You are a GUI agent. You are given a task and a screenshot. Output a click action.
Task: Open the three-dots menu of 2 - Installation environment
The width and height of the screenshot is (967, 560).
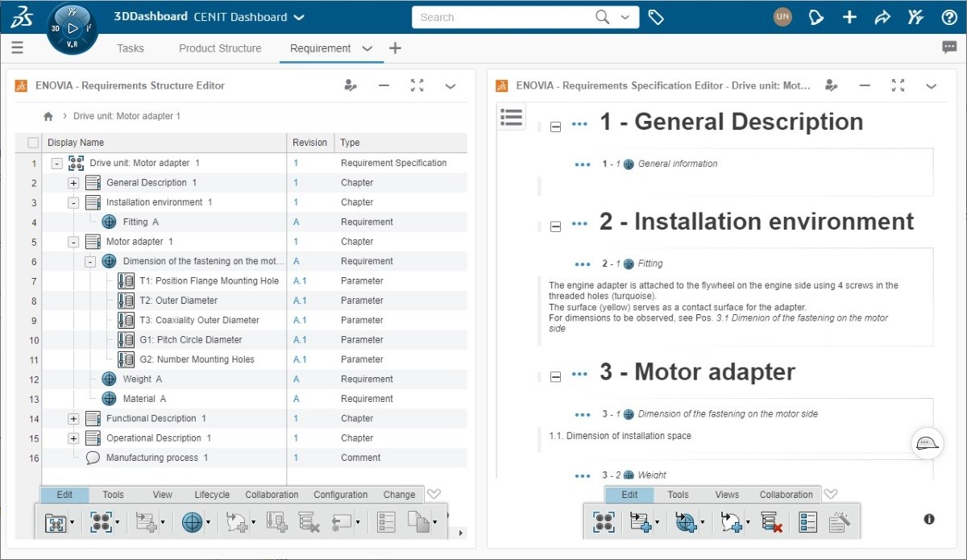[x=579, y=225]
